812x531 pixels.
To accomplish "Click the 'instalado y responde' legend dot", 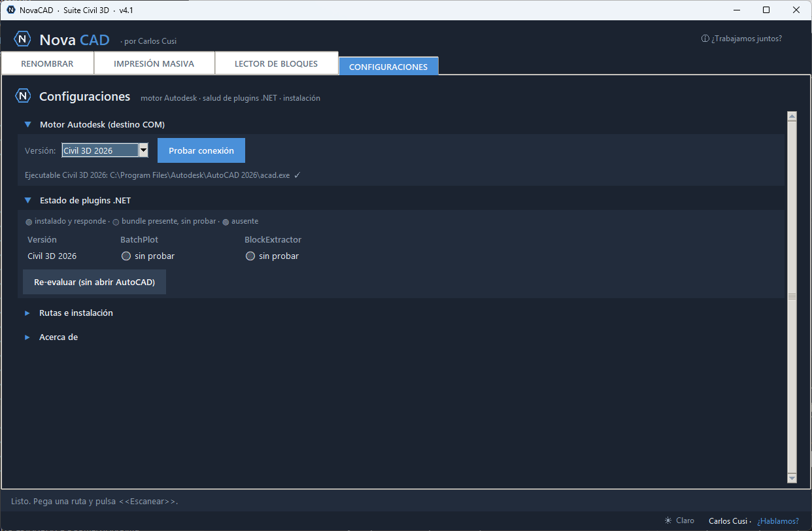I will point(29,222).
